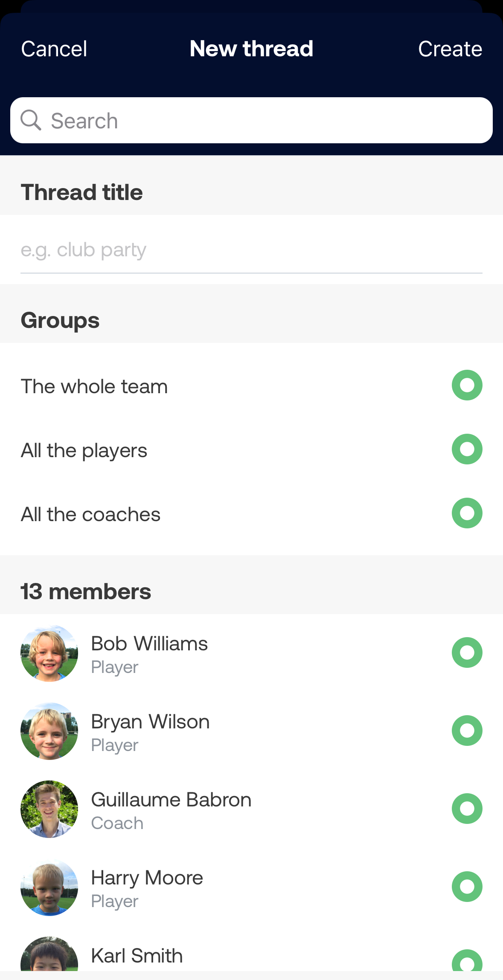Screen dimensions: 503x980
Task: Toggle All the players selection circle
Action: pos(467,449)
